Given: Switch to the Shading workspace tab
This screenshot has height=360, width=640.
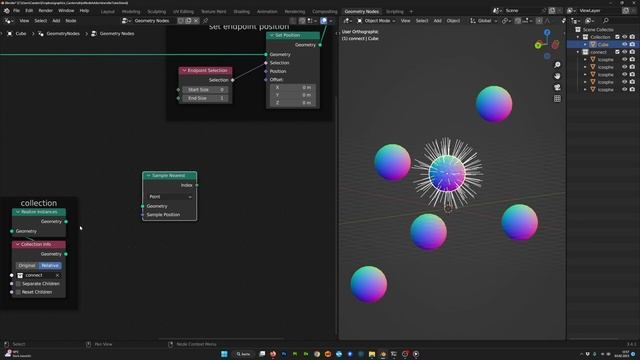Looking at the screenshot, I should coord(242,12).
